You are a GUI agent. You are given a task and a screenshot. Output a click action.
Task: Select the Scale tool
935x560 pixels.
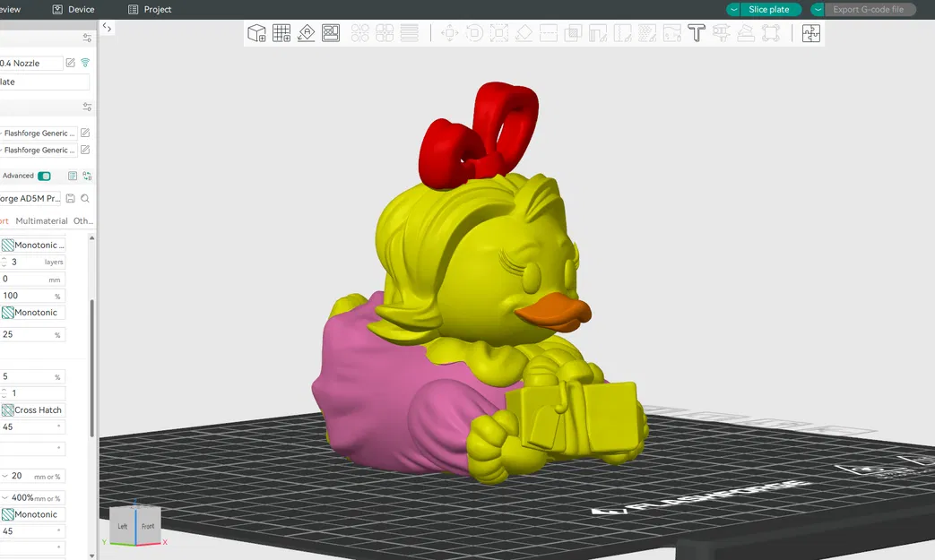(499, 33)
